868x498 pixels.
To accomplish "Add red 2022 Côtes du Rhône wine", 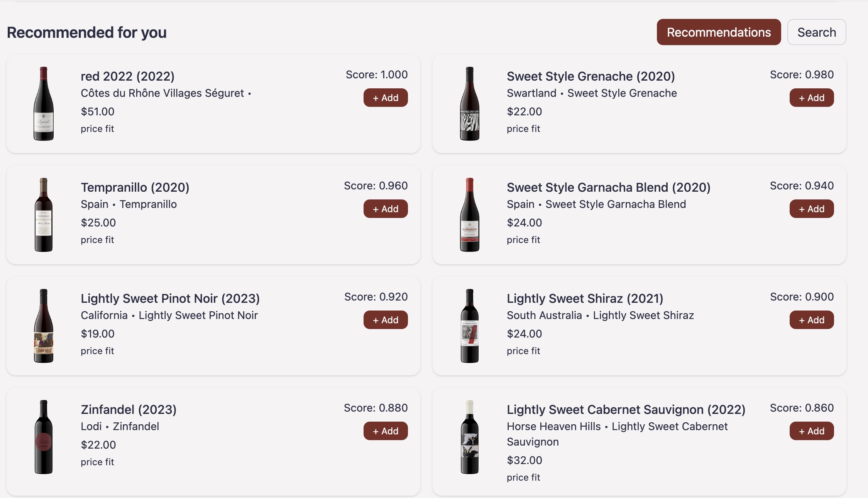I will [x=386, y=98].
